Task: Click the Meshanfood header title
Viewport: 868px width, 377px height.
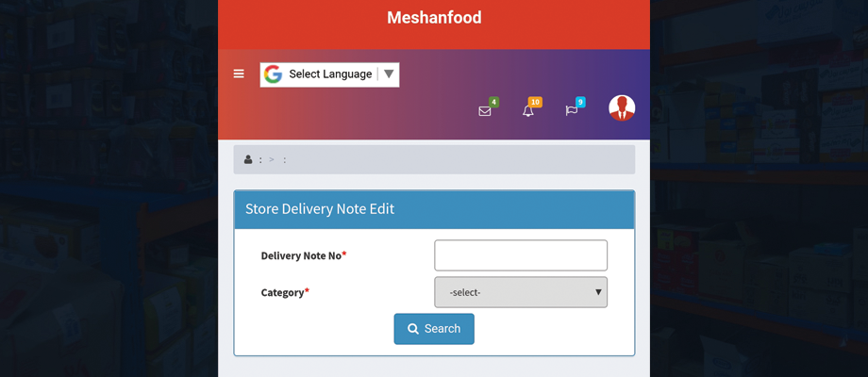Action: (434, 18)
